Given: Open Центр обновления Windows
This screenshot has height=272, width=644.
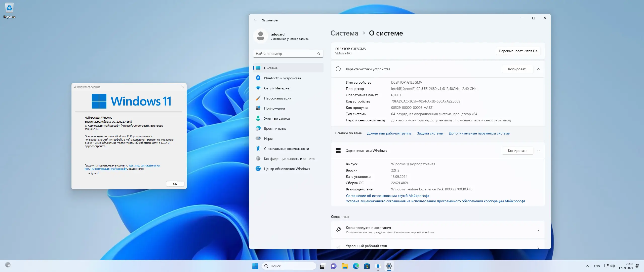Looking at the screenshot, I should 287,169.
